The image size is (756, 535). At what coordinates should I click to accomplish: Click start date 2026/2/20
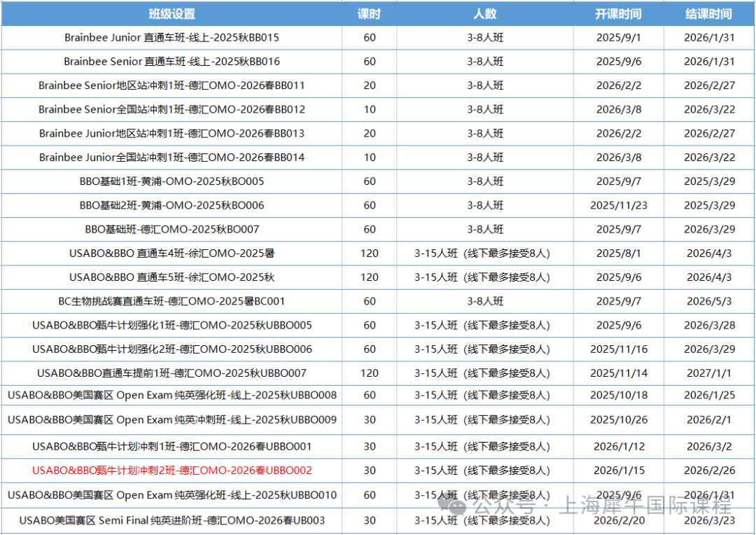tap(619, 520)
